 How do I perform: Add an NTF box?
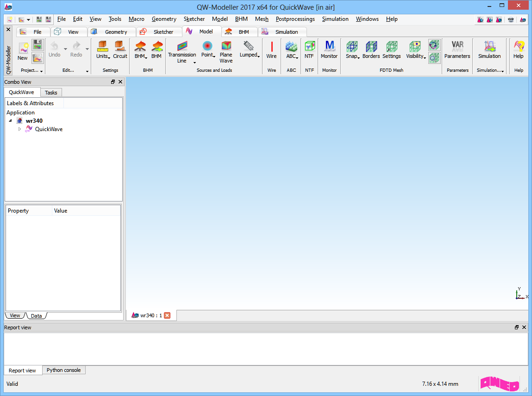tap(309, 50)
